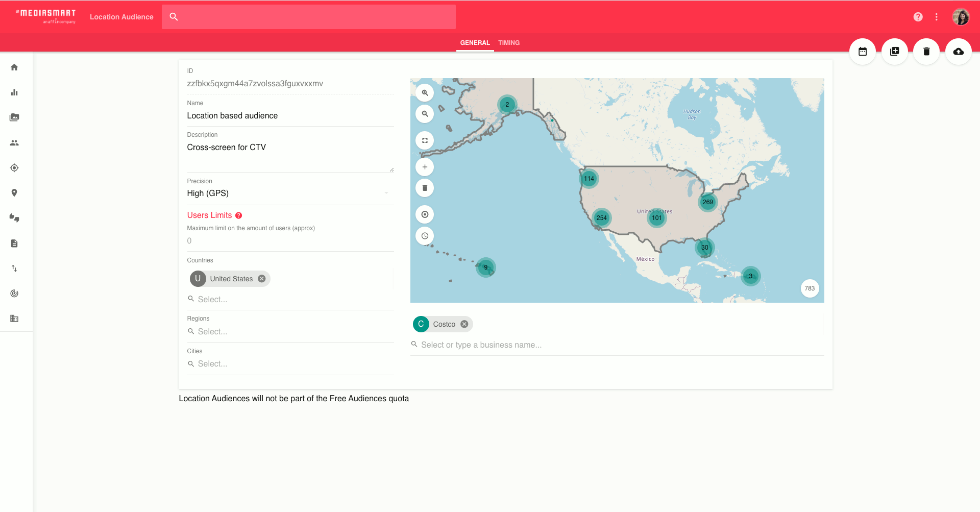980x512 pixels.
Task: Open the crosshair target icon in sidebar
Action: pyautogui.click(x=14, y=168)
